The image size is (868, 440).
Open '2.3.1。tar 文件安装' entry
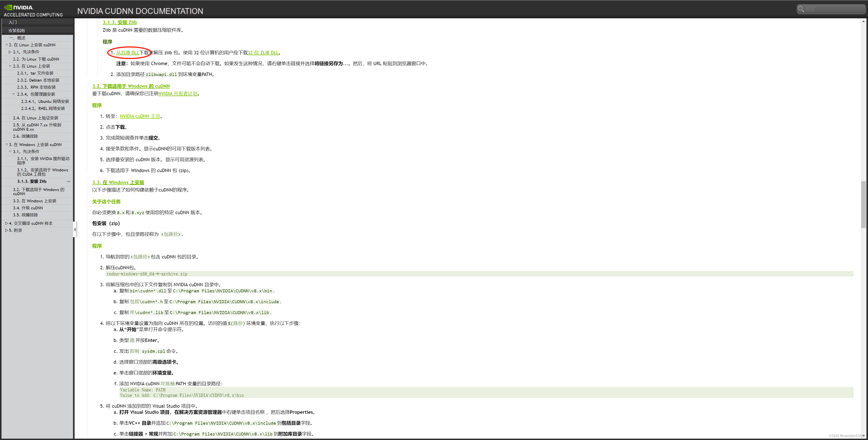[x=35, y=73]
